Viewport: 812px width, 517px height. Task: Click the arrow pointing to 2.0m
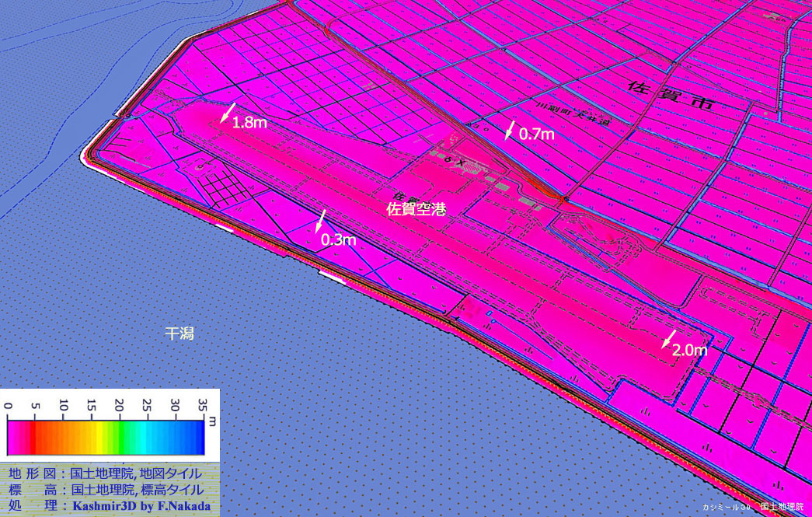click(x=666, y=338)
